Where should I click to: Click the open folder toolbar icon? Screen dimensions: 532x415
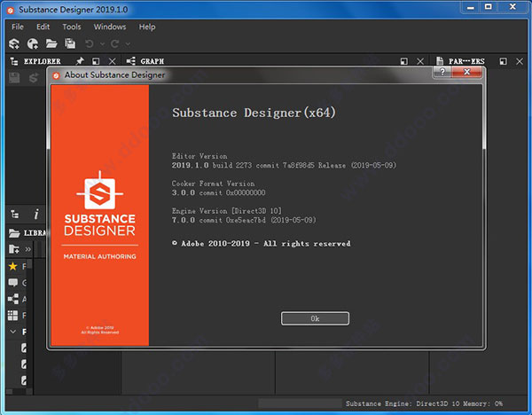51,43
